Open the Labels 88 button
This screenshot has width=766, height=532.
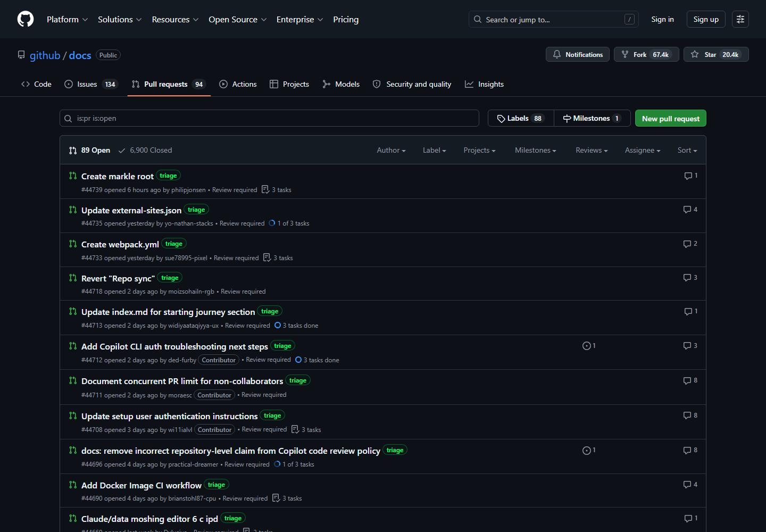pyautogui.click(x=521, y=118)
